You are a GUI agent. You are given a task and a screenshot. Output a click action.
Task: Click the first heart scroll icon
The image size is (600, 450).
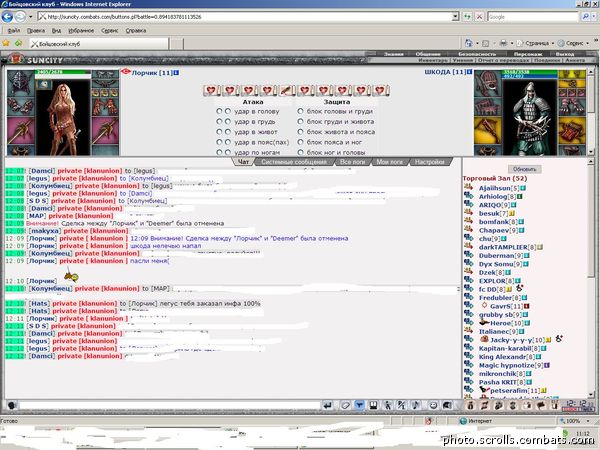click(212, 91)
